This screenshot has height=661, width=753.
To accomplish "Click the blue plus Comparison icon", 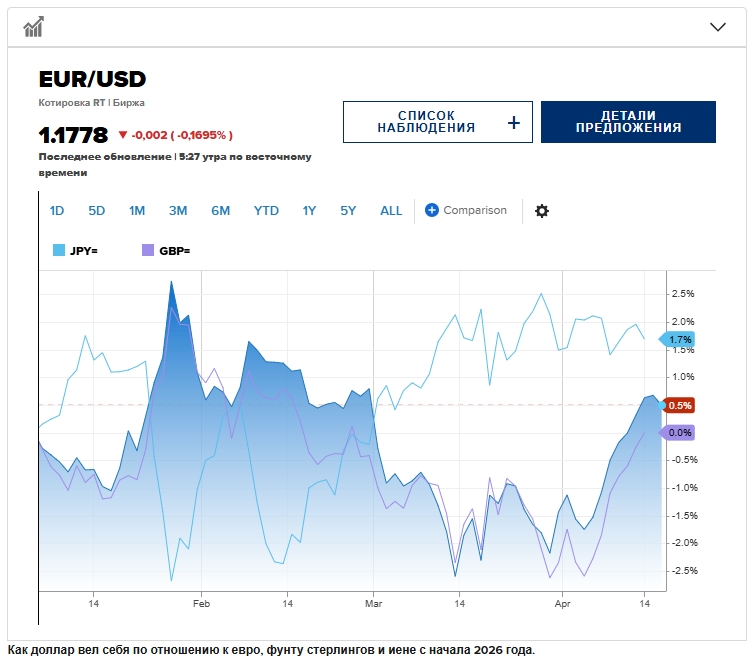I will tap(432, 210).
